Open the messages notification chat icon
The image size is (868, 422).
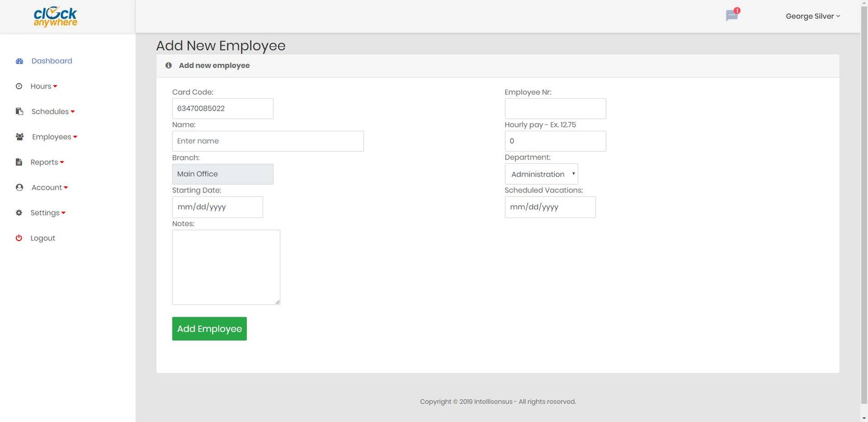[x=732, y=16]
